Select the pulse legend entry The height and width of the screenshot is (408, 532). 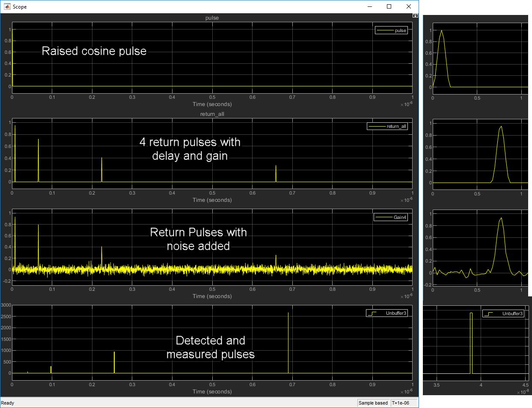[x=392, y=30]
